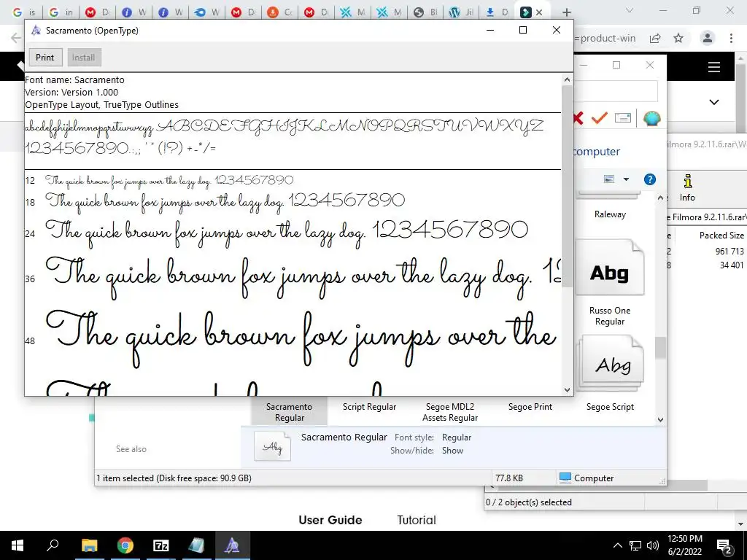This screenshot has width=747, height=560.
Task: Switch to the Google 'is' browser tab
Action: (x=24, y=12)
